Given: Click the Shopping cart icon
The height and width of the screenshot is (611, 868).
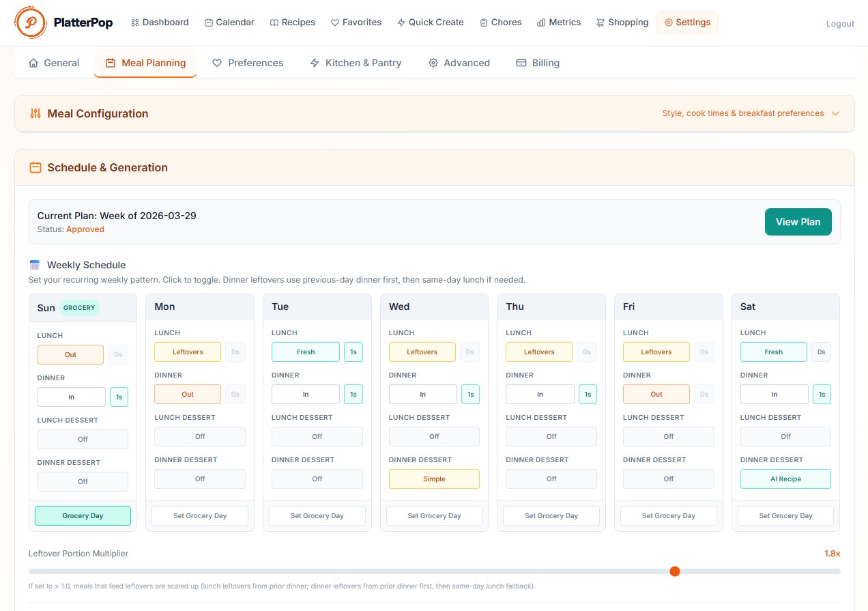Looking at the screenshot, I should 601,23.
